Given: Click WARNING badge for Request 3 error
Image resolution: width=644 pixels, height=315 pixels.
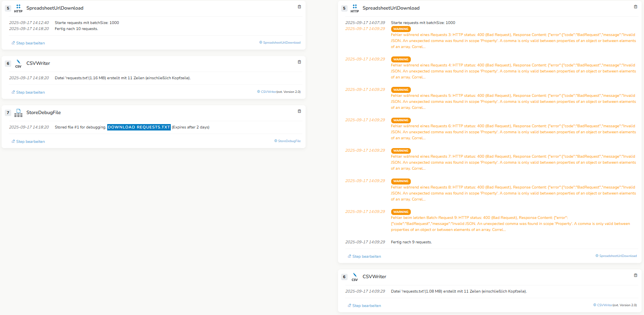Looking at the screenshot, I should point(400,29).
